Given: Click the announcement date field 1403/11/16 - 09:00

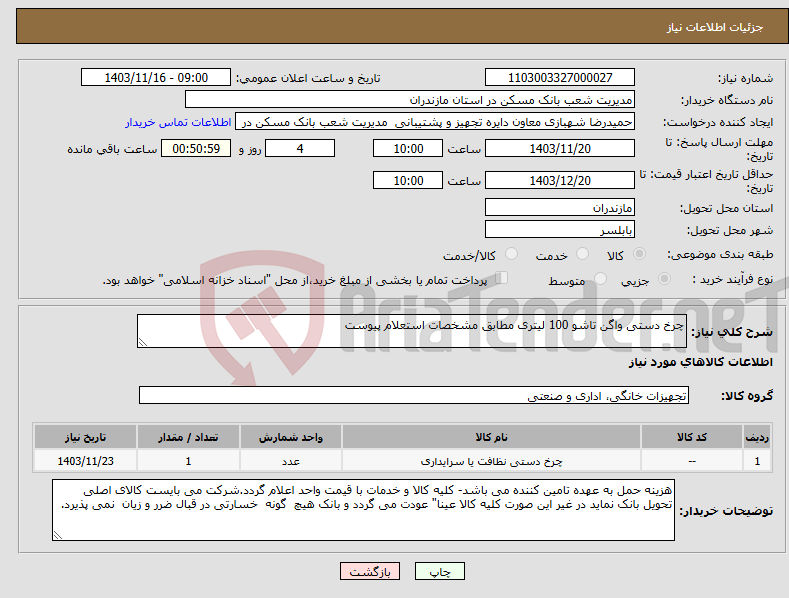Looking at the screenshot, I should coord(155,78).
